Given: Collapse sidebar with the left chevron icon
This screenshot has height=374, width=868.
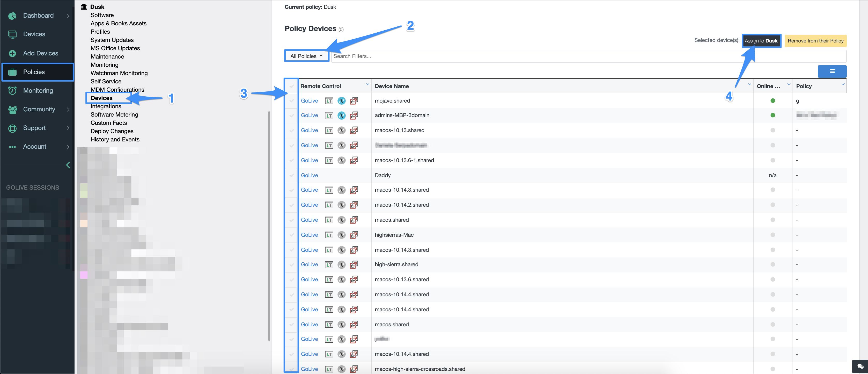Looking at the screenshot, I should [68, 165].
